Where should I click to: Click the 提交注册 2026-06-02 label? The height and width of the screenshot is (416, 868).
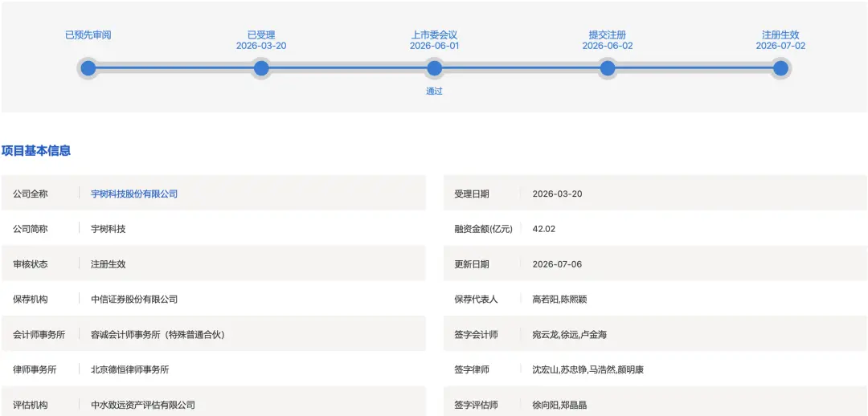(608, 40)
